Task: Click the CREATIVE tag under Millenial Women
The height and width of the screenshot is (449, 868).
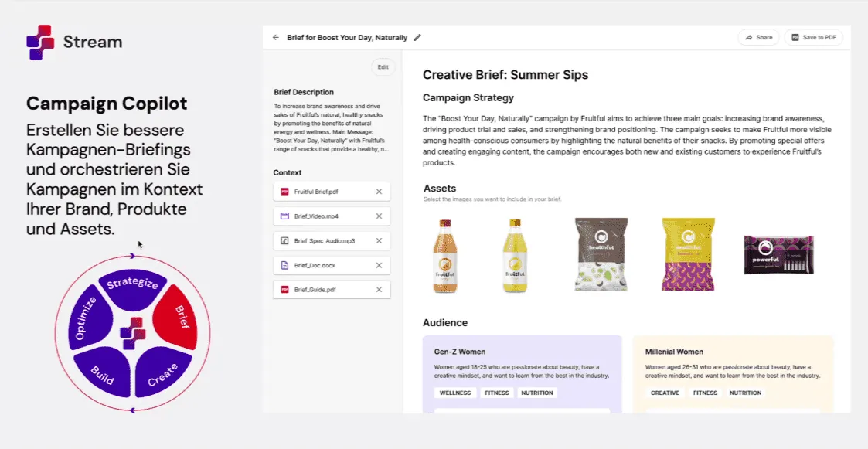Action: coord(665,393)
